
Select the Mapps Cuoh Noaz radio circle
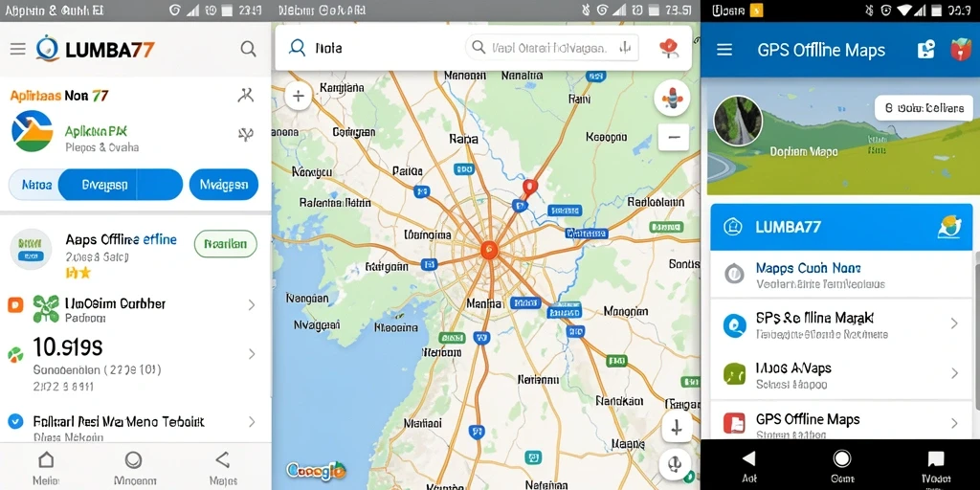click(734, 274)
